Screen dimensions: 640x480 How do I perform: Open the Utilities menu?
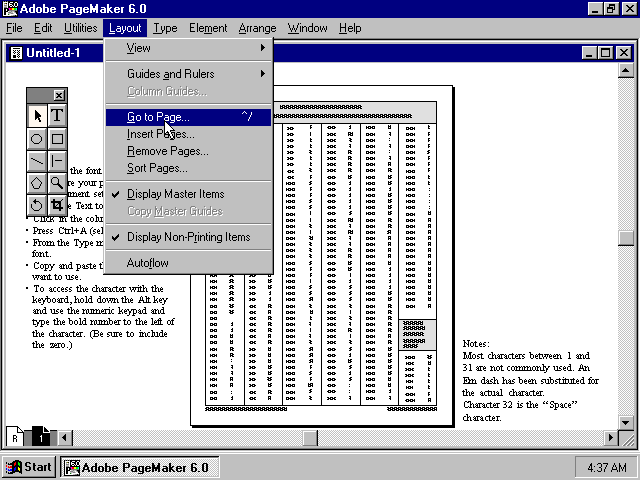[80, 28]
